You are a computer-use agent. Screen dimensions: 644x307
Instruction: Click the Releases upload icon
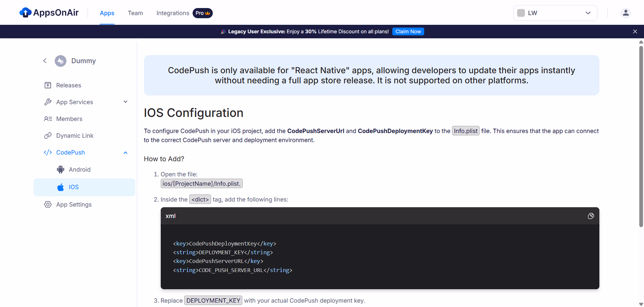pos(48,85)
